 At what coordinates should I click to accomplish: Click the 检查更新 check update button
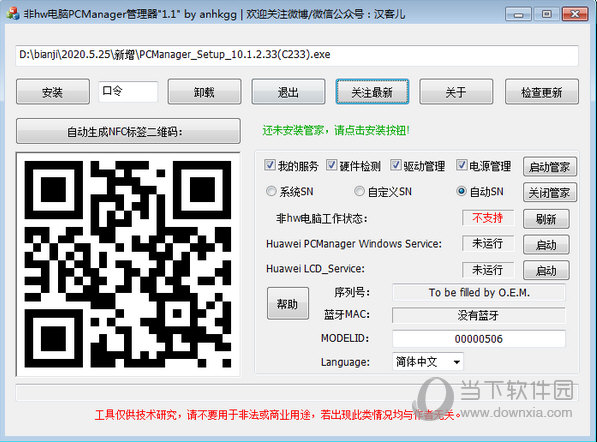(542, 92)
